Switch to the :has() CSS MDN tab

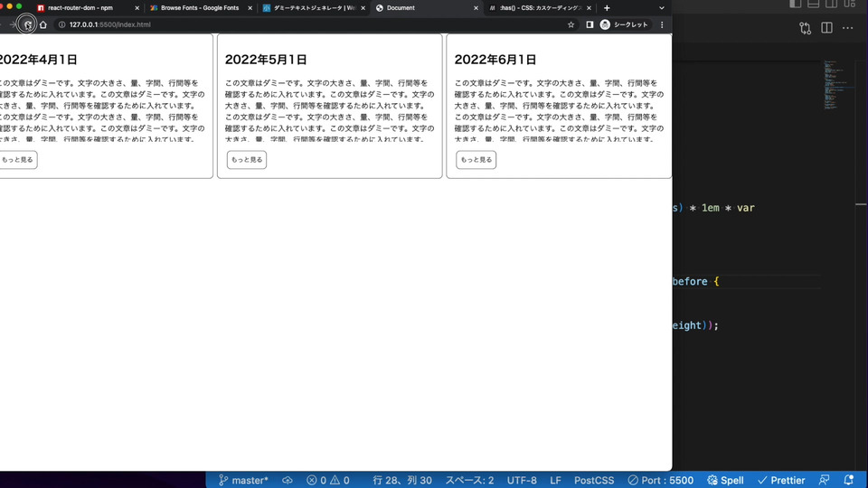(540, 8)
